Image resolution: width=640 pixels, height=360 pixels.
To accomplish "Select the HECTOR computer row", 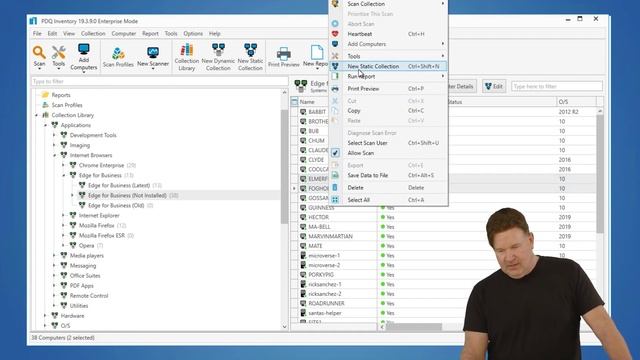I will coord(318,217).
